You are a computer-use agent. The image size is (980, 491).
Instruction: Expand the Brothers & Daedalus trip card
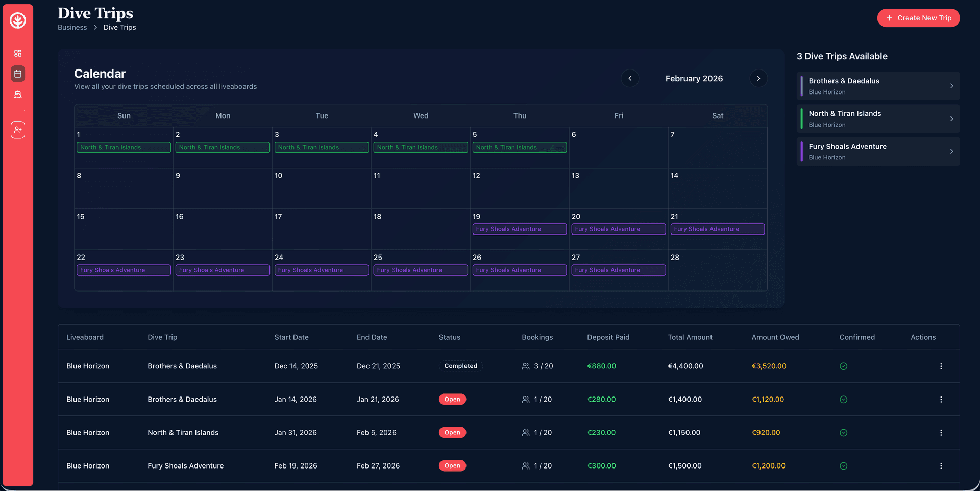(x=877, y=85)
